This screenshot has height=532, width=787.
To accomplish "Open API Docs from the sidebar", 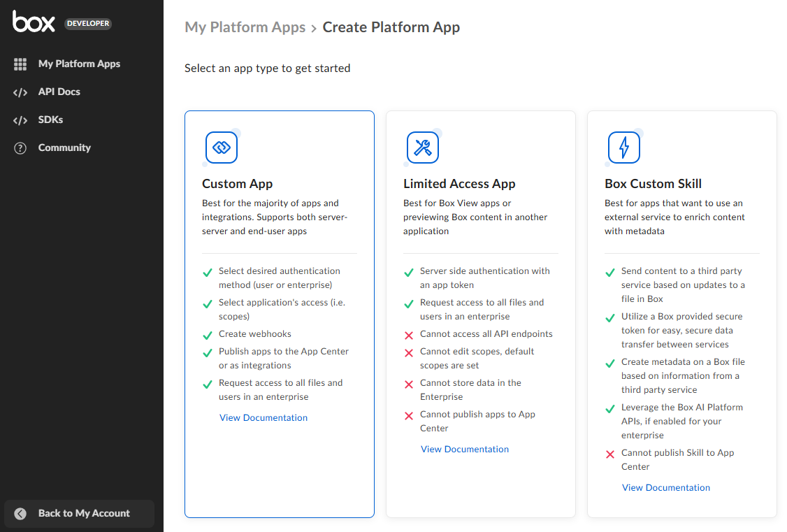I will tap(59, 92).
